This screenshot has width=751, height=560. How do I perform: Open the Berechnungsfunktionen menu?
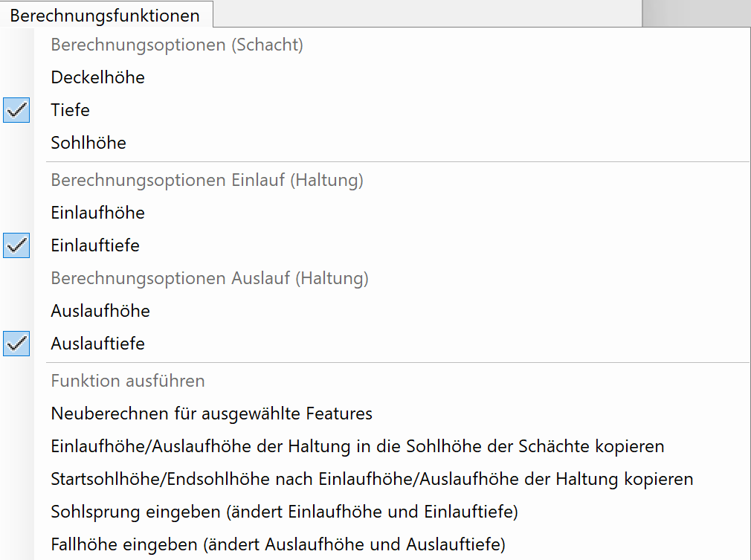pos(105,16)
